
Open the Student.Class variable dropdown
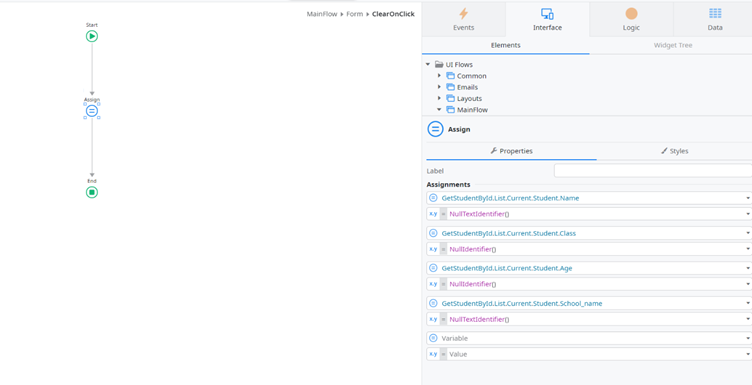[x=748, y=233]
